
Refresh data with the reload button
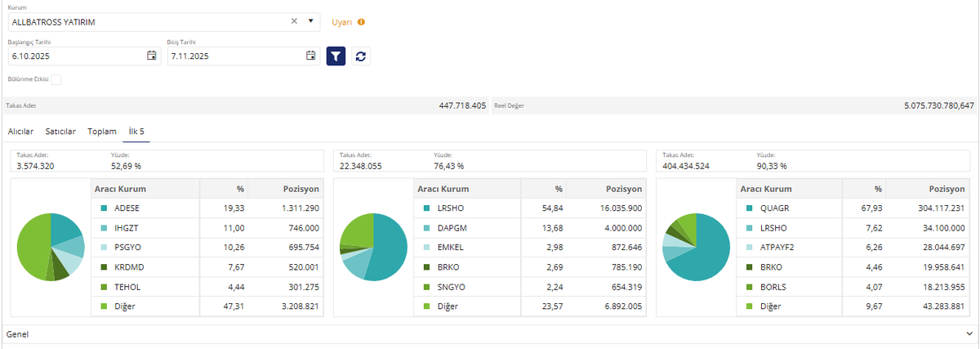click(x=361, y=56)
